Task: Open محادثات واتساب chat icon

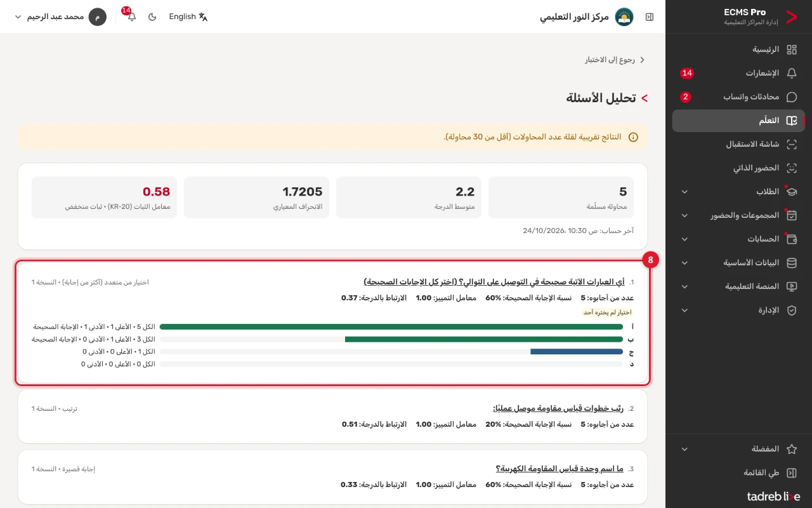Action: pos(792,97)
